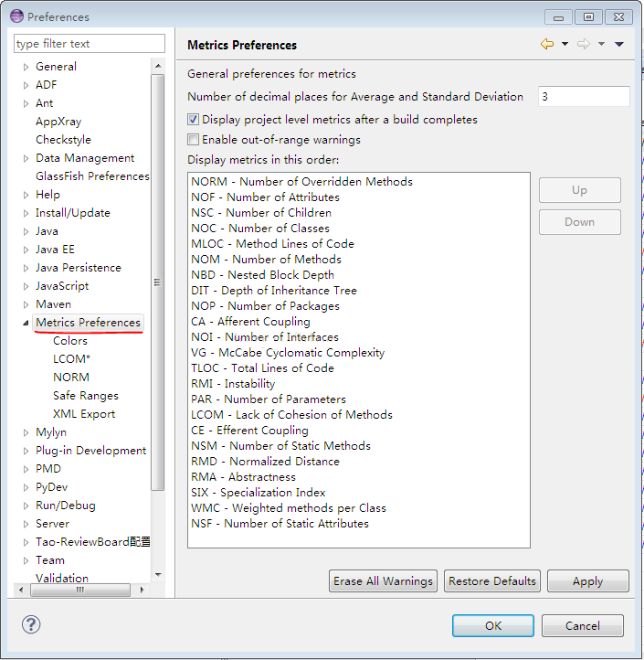The width and height of the screenshot is (644, 660).
Task: Expand the Ant tree node
Action: (x=26, y=103)
